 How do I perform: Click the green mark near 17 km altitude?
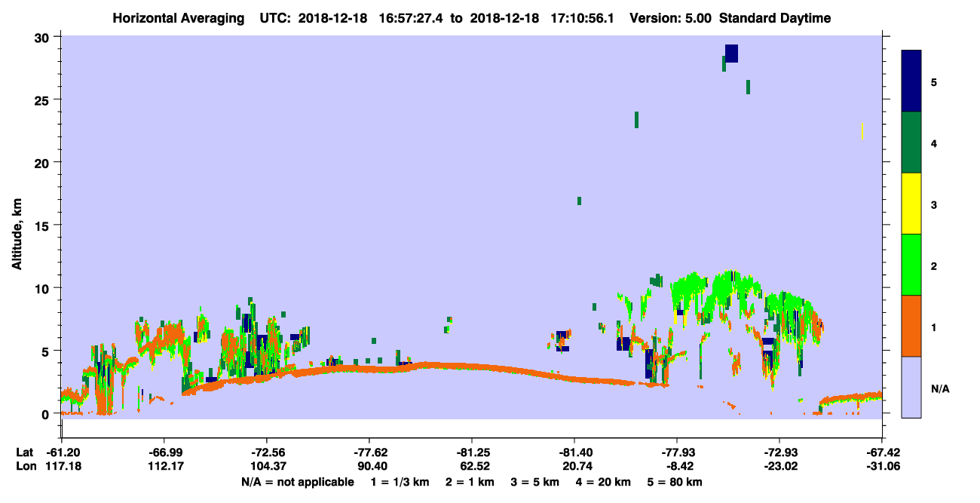579,201
